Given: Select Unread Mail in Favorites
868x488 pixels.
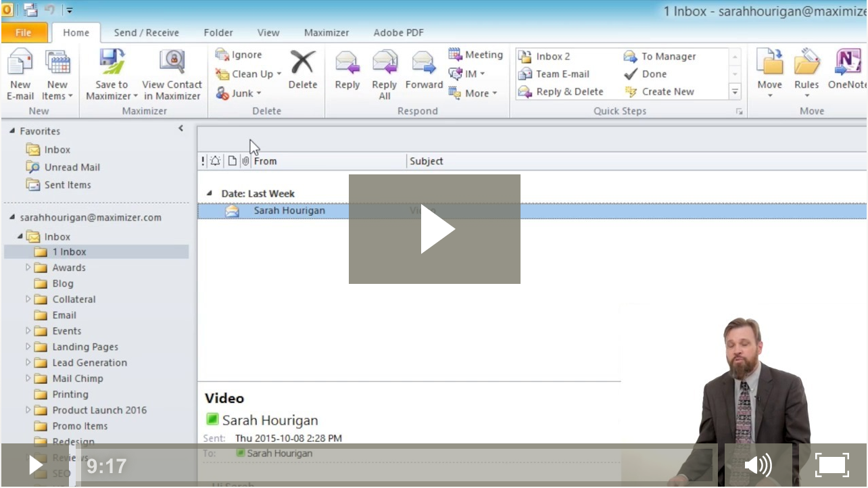Looking at the screenshot, I should point(62,167).
